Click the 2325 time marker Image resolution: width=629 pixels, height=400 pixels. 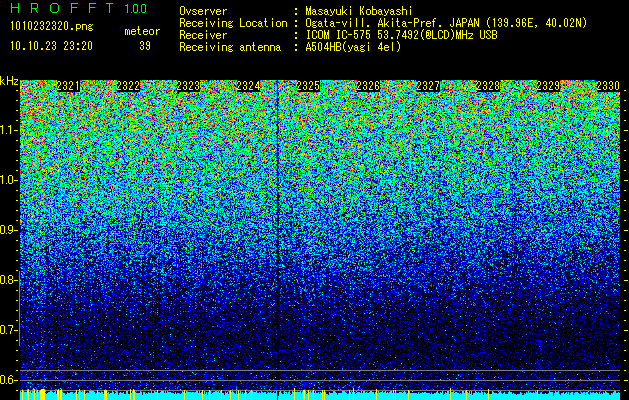click(x=308, y=86)
